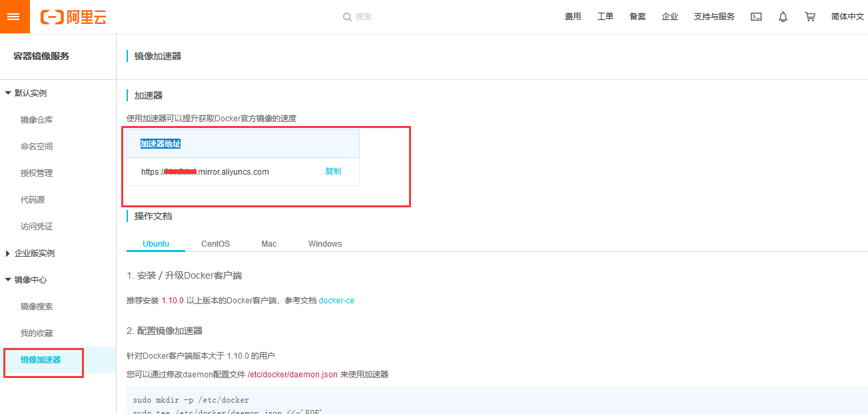Image resolution: width=868 pixels, height=414 pixels.
Task: Open 镜像仓库 in the sidebar
Action: (x=37, y=120)
